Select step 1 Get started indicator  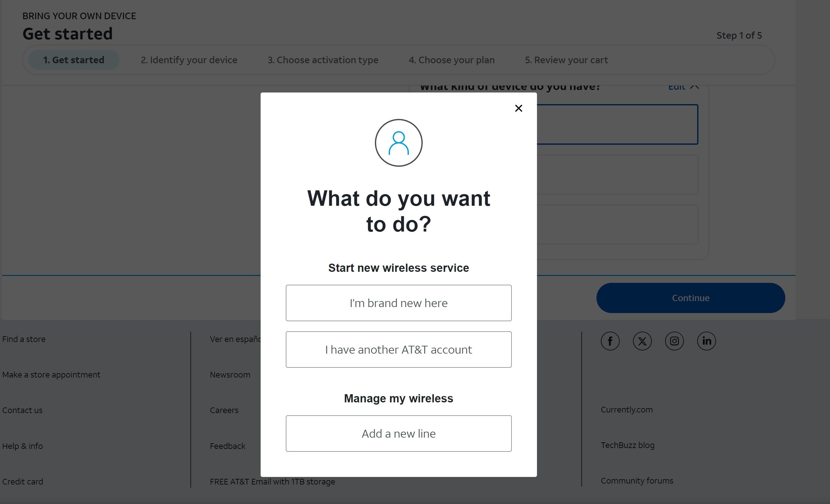click(74, 60)
